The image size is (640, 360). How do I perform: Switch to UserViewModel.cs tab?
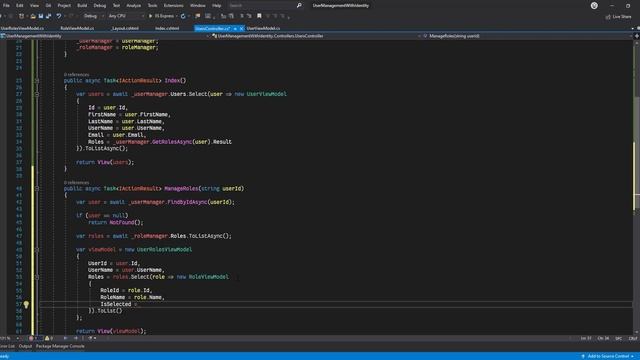tap(263, 28)
